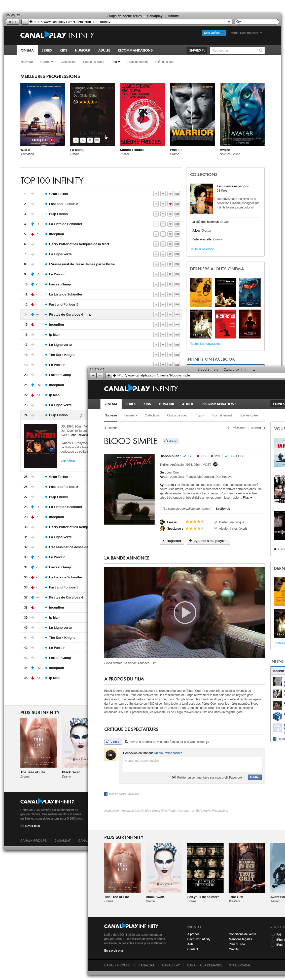Open Genres dropdown in Top 100 window
Image resolution: width=285 pixels, height=980 pixels.
(47, 62)
